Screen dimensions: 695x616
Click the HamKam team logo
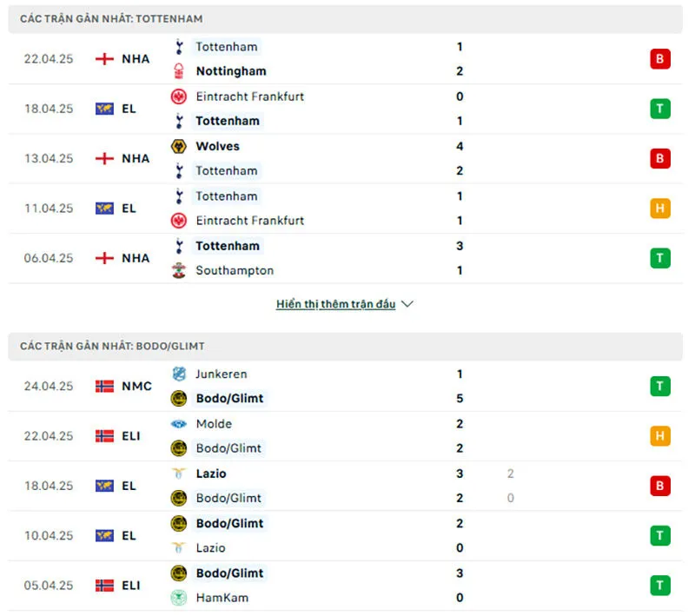coord(179,598)
